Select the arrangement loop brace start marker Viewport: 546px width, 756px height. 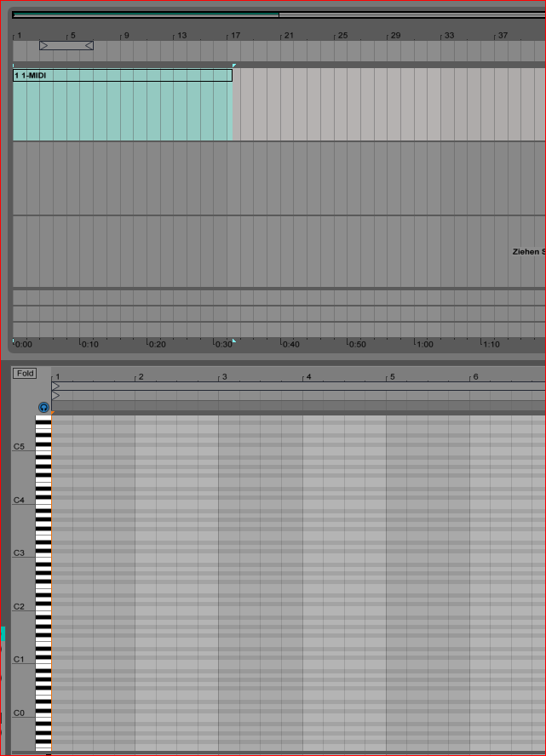[44, 45]
